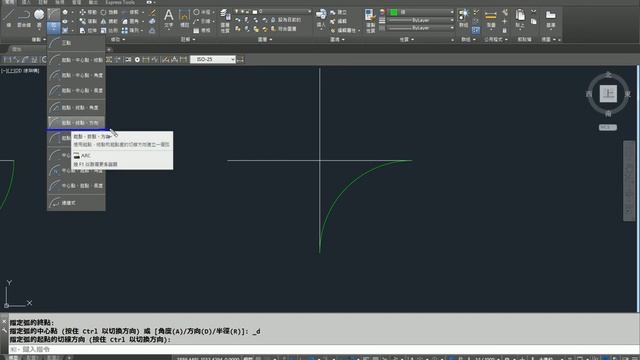Choose Start, Center, Angle arc option
This screenshot has width=640, height=360.
point(76,75)
